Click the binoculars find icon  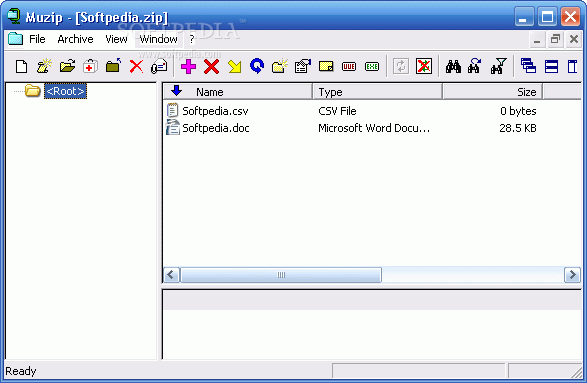453,67
